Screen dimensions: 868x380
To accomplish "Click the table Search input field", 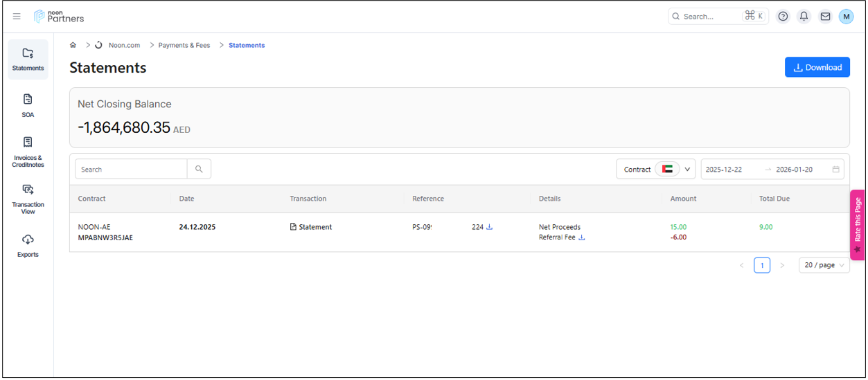I will click(131, 169).
